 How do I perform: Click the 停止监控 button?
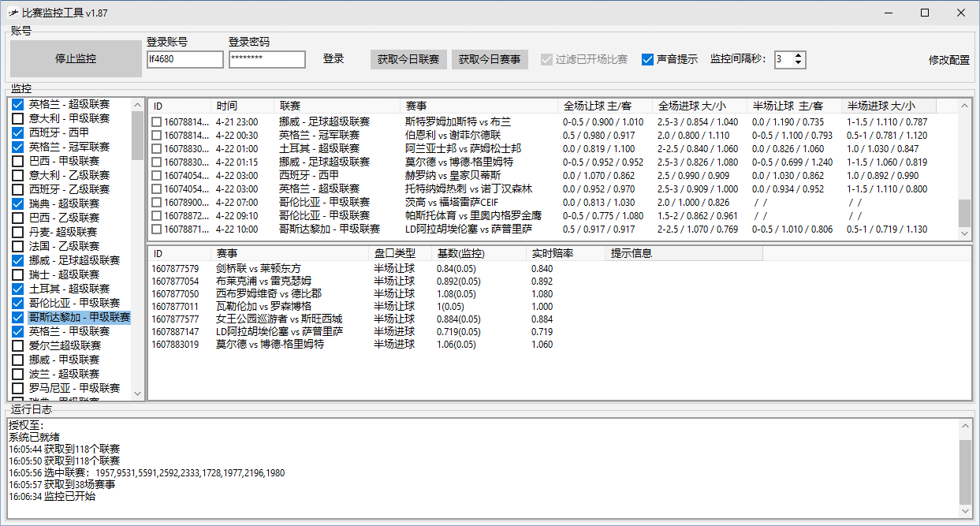(76, 59)
